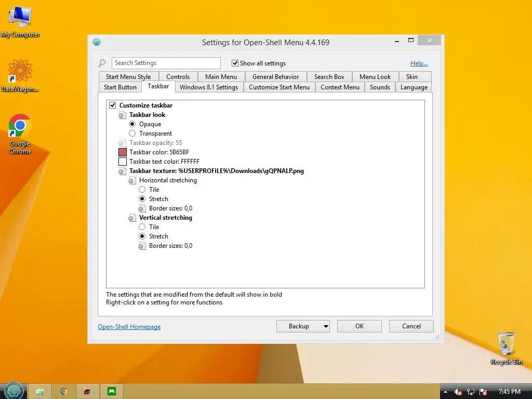Open the DataWagon desktop shortcut

[20, 75]
